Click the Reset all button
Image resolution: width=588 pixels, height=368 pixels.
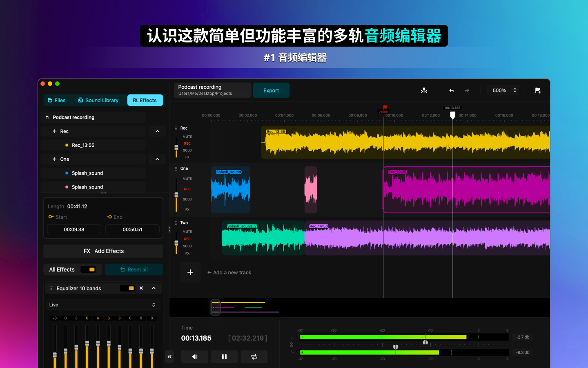click(x=134, y=269)
